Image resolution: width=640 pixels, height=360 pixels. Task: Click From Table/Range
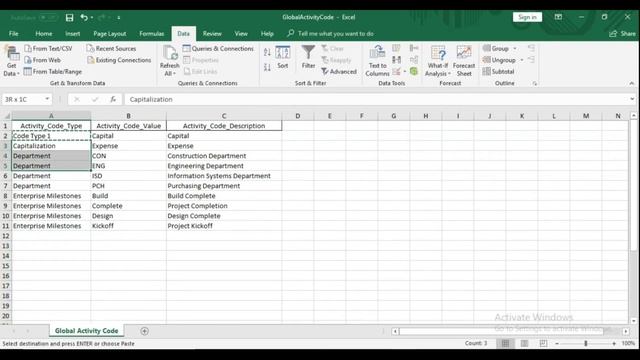coord(53,71)
